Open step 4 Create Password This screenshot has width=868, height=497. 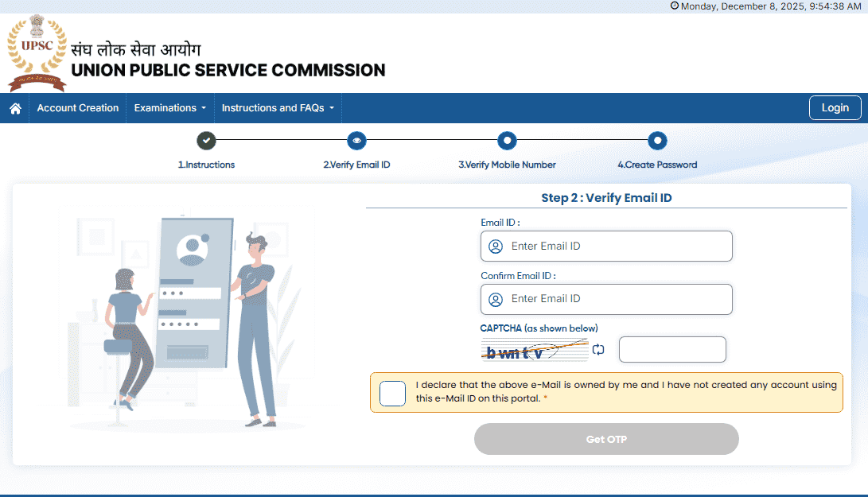657,140
